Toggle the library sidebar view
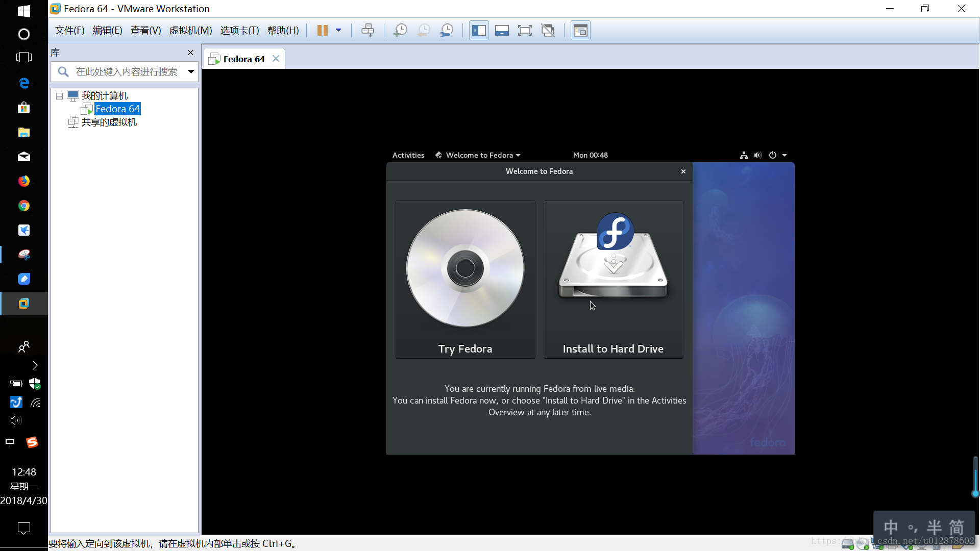 479,31
